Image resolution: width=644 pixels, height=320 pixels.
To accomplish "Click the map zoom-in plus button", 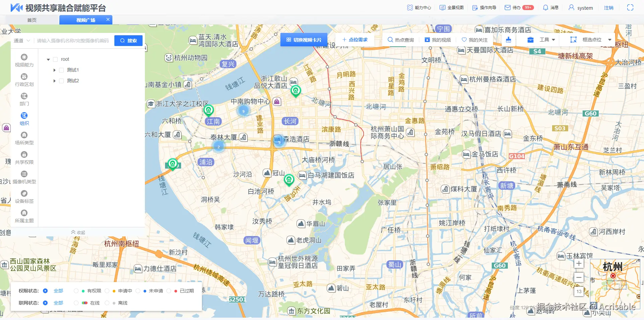I will pyautogui.click(x=579, y=264).
